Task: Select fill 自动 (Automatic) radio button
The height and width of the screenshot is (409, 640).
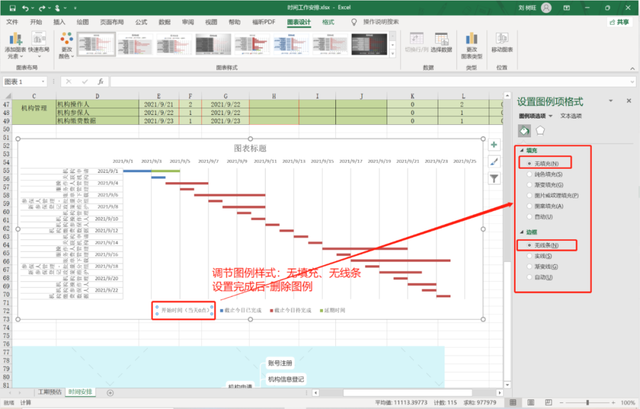Action: coord(529,217)
